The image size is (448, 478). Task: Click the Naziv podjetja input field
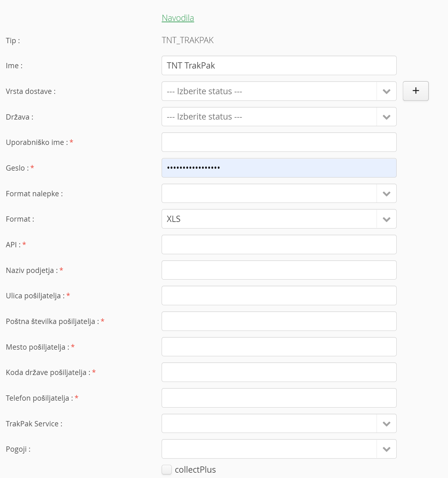[279, 270]
